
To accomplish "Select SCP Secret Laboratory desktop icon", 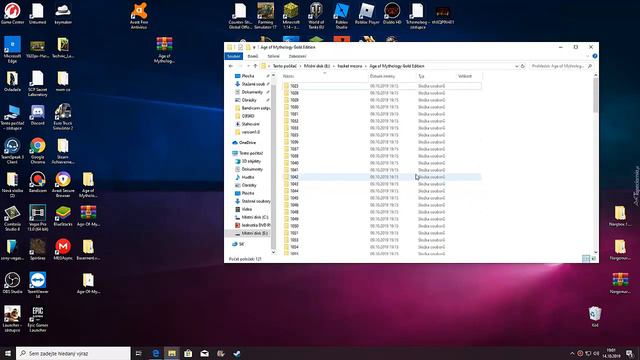I will [x=38, y=83].
